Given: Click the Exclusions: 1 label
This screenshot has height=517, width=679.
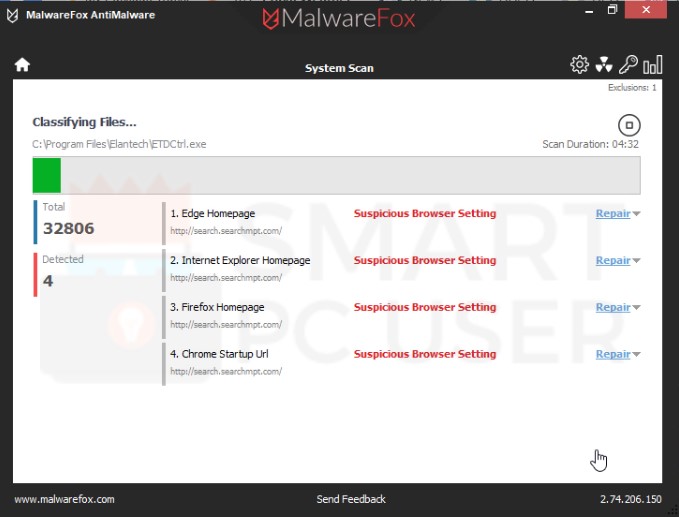Looking at the screenshot, I should 632,87.
